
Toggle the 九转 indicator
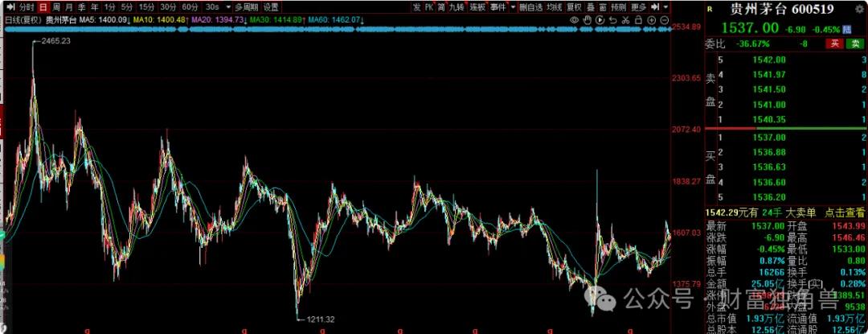457,7
